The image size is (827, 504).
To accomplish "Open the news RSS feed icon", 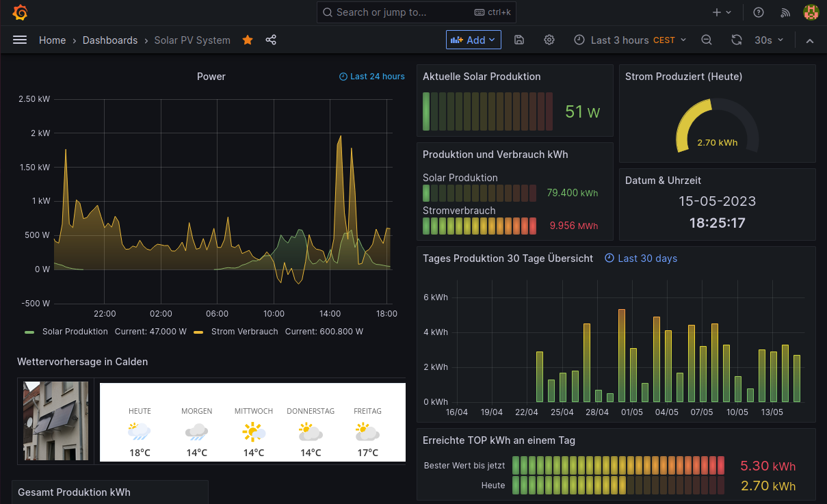I will tap(785, 12).
